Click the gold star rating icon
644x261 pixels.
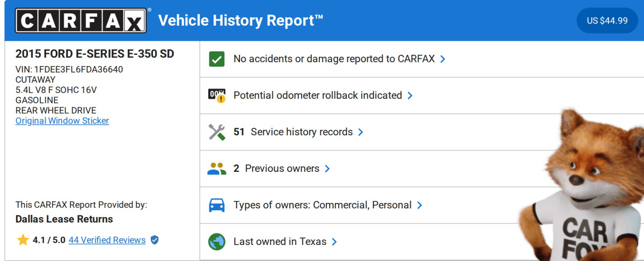(x=23, y=240)
